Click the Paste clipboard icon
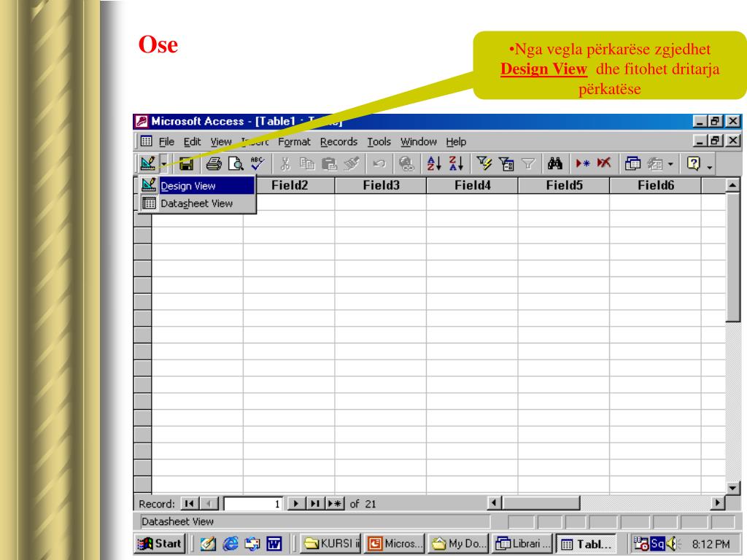Image resolution: width=747 pixels, height=560 pixels. point(329,164)
